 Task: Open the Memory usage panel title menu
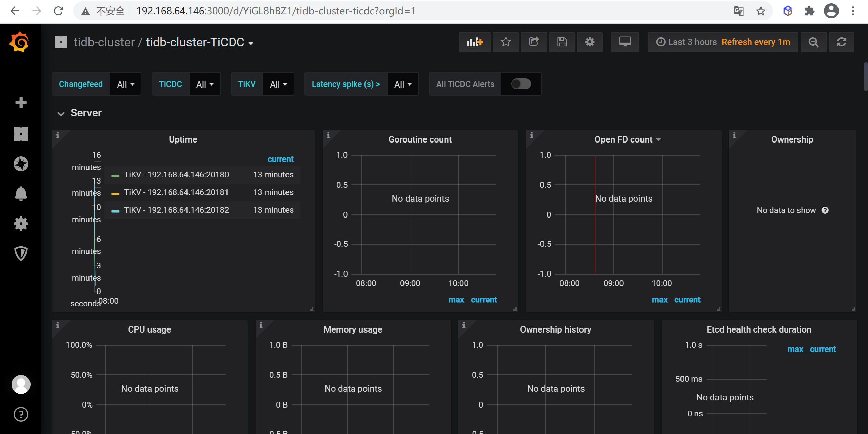353,329
